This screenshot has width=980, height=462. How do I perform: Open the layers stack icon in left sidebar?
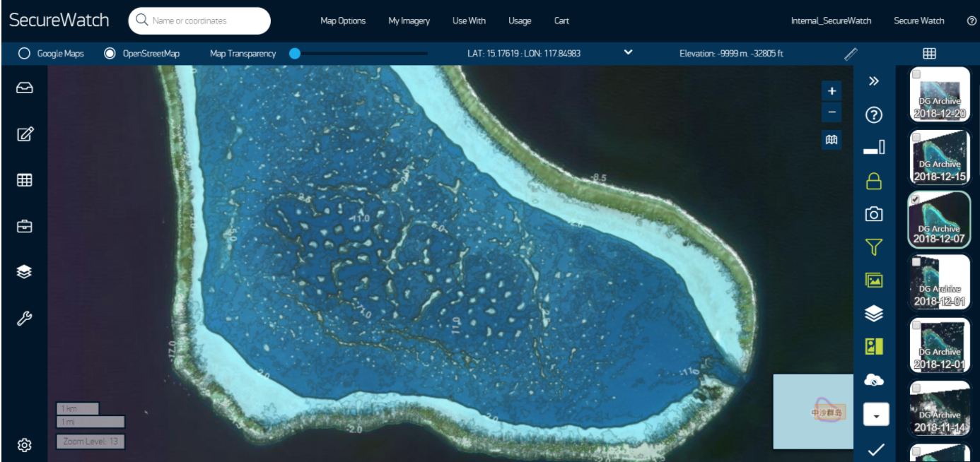click(x=25, y=272)
